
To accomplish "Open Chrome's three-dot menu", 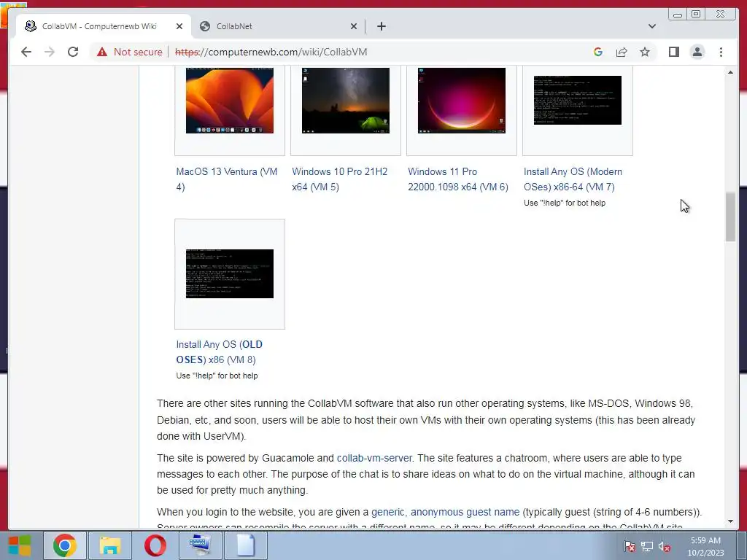I will [721, 52].
